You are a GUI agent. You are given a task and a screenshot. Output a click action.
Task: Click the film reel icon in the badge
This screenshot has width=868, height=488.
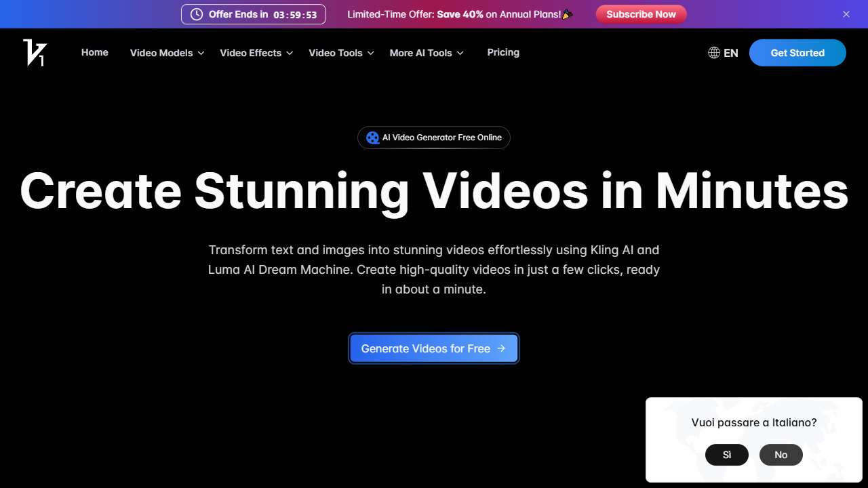(x=372, y=138)
